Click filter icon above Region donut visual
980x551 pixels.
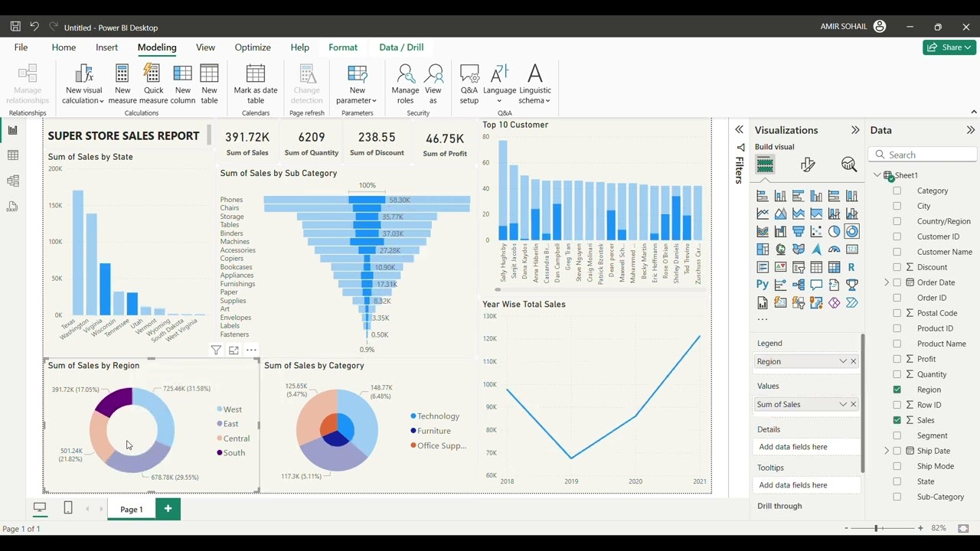click(x=216, y=350)
